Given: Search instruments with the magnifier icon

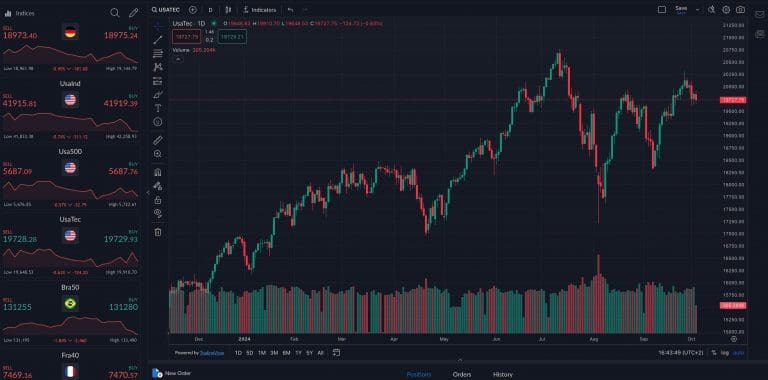Looking at the screenshot, I should coord(115,13).
